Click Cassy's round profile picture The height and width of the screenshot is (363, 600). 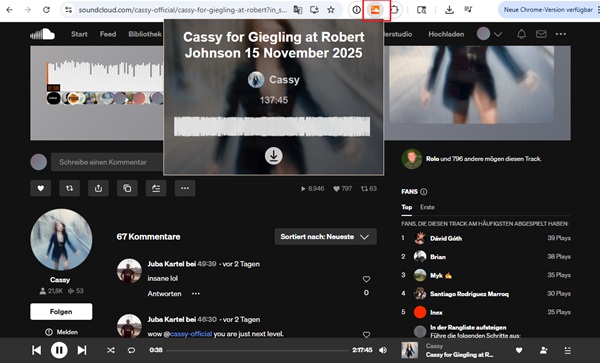click(x=61, y=239)
